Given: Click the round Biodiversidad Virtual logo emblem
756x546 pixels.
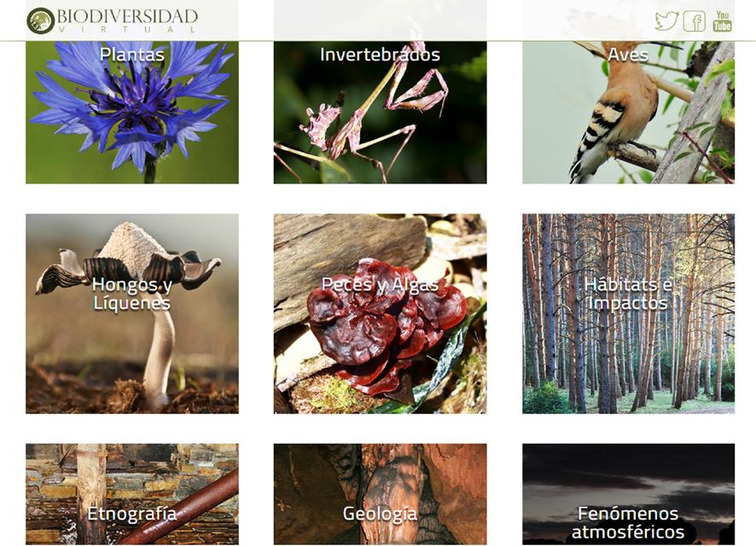Looking at the screenshot, I should [x=40, y=21].
